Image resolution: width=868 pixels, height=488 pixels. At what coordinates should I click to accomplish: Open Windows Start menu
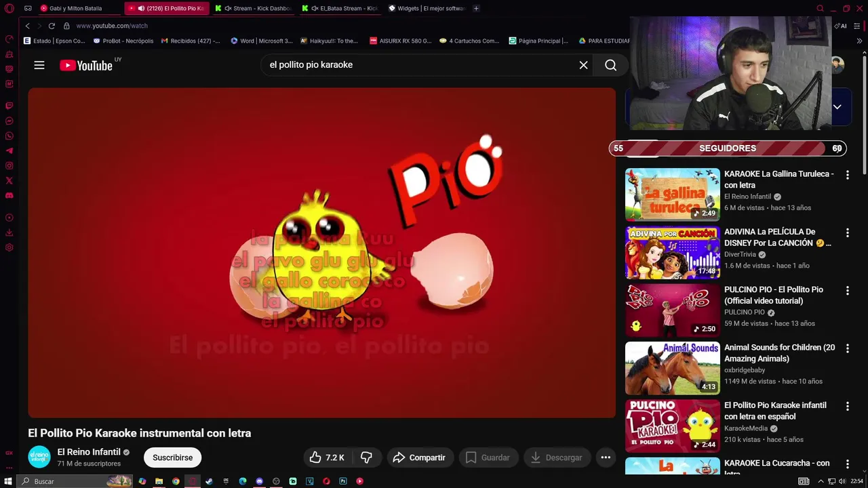click(9, 481)
